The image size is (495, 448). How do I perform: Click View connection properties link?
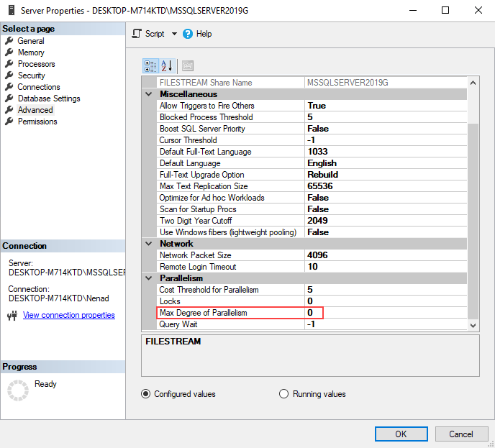click(69, 315)
